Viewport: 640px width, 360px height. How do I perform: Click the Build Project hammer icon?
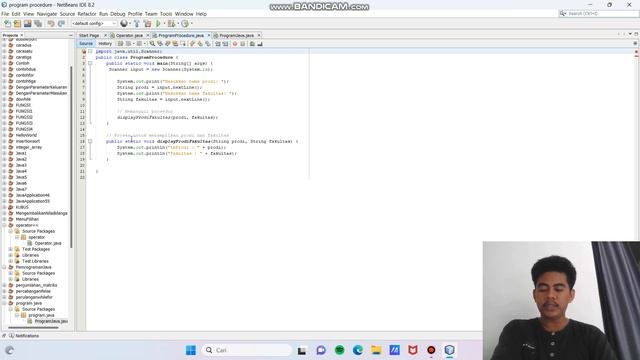137,24
